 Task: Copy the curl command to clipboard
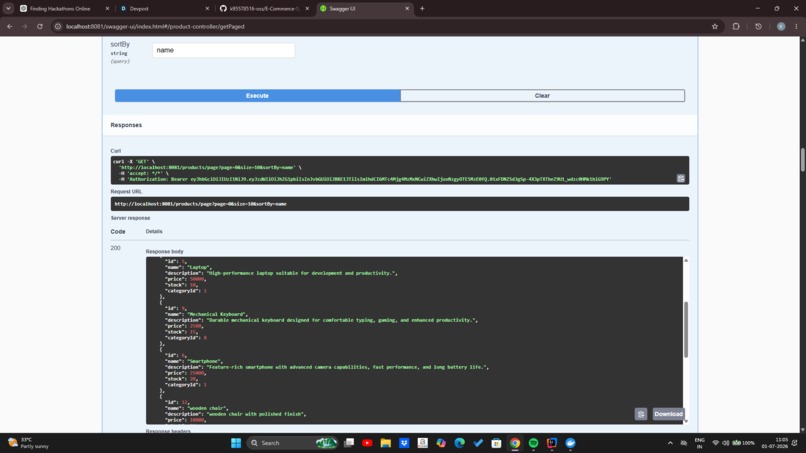[681, 178]
